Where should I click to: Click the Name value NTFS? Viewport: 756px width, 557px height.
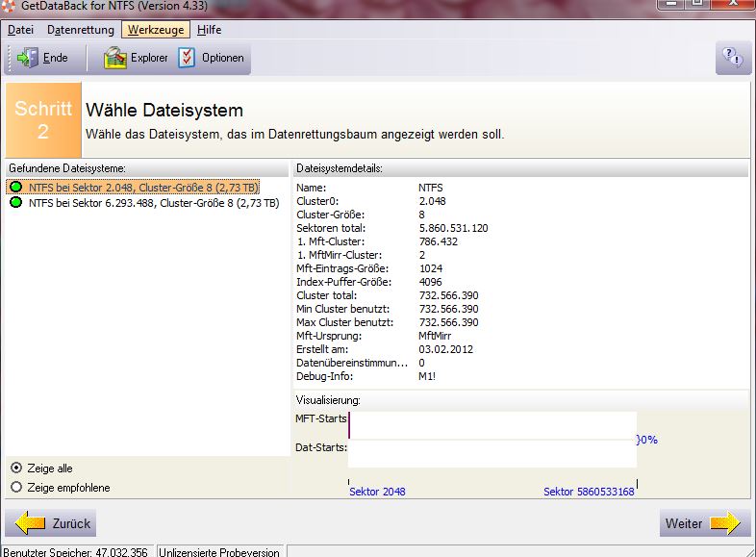[x=431, y=188]
